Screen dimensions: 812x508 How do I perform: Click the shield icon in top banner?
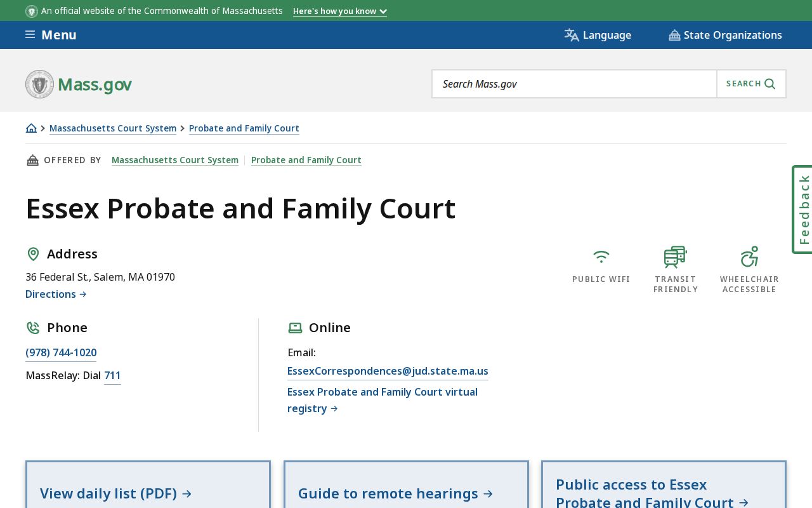[x=32, y=11]
